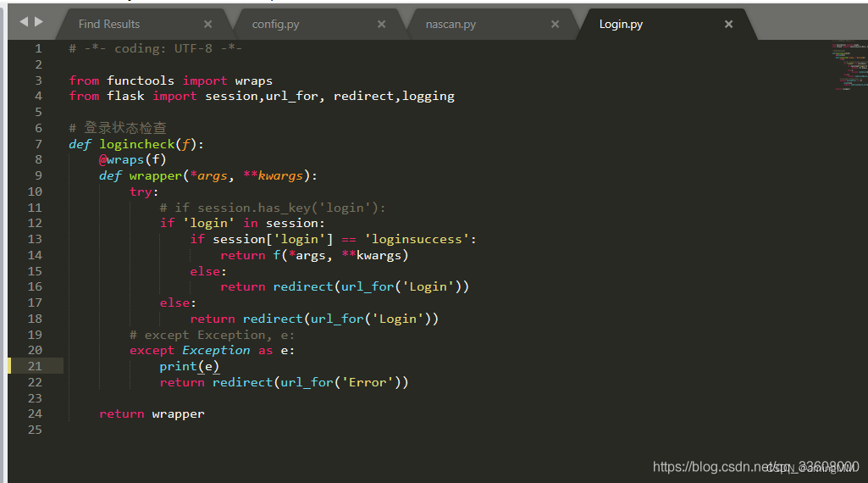Image resolution: width=868 pixels, height=483 pixels.
Task: Click line number 25 in gutter
Action: point(35,430)
